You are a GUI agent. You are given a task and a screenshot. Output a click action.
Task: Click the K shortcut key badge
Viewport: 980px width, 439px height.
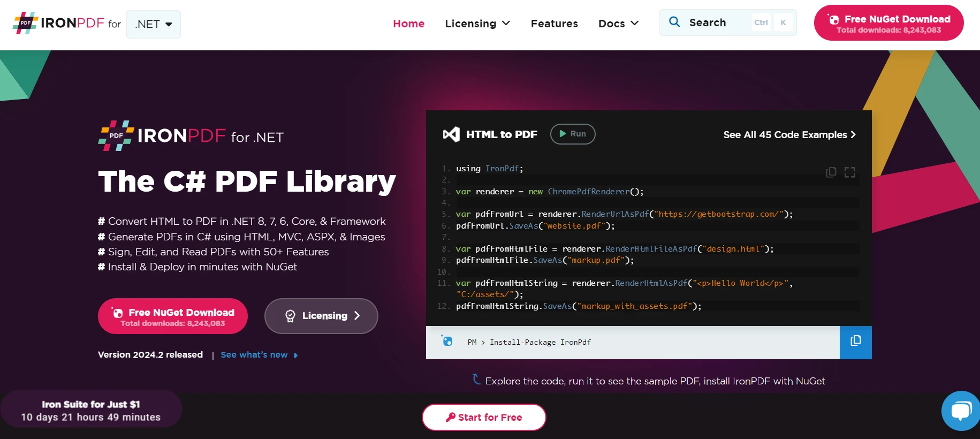tap(783, 22)
